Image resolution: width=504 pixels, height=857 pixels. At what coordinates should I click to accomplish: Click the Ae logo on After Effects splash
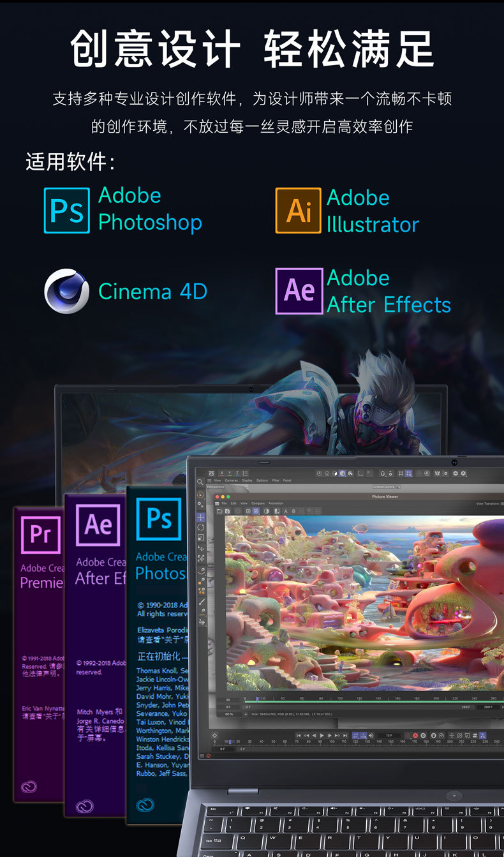(x=98, y=525)
